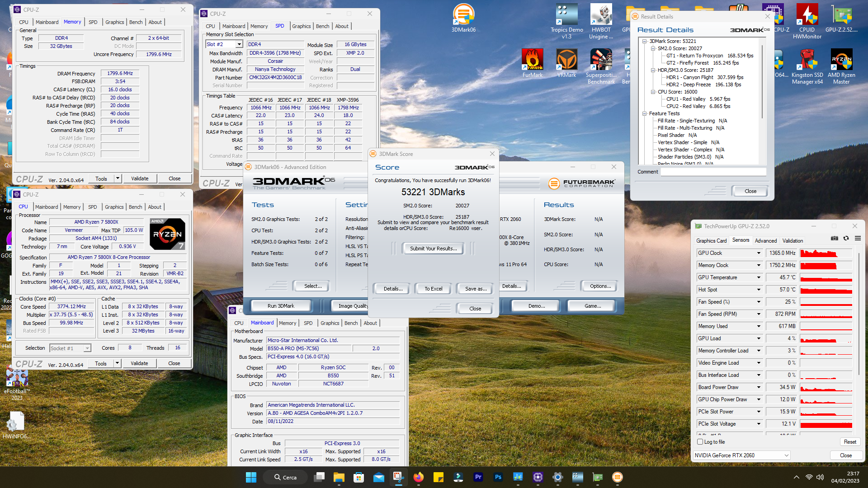Switch to Bench tab in CPU-Z CPU window
The width and height of the screenshot is (868, 488).
pos(135,207)
